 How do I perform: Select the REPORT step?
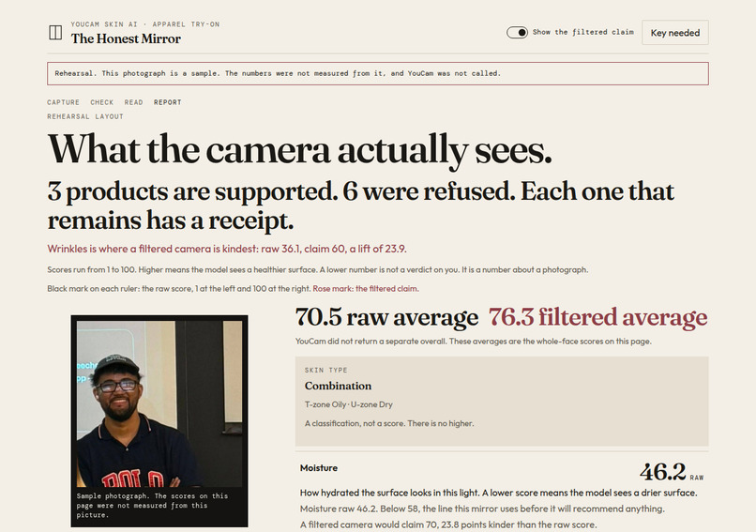168,102
